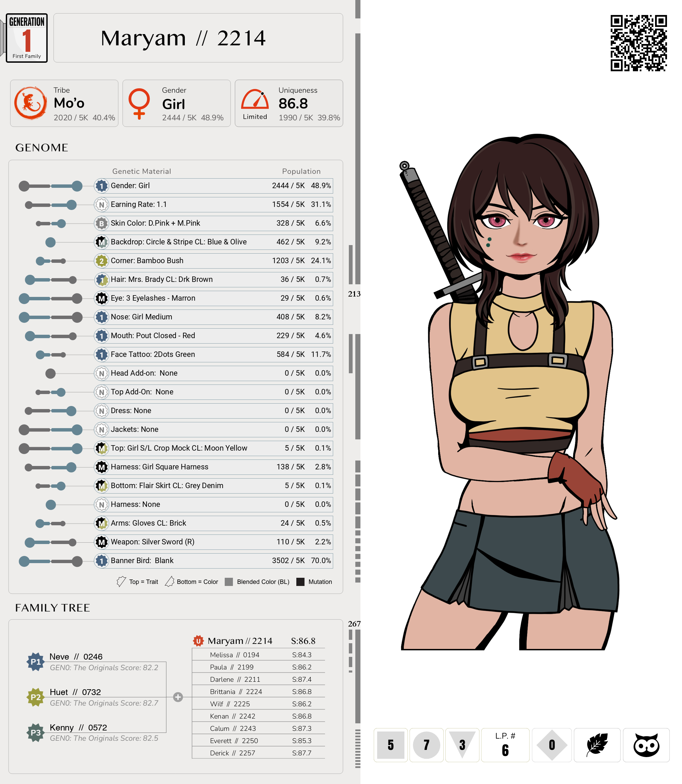Click the mutation M icon beside Eye row
Viewport: 682px width, 784px height.
pyautogui.click(x=101, y=299)
